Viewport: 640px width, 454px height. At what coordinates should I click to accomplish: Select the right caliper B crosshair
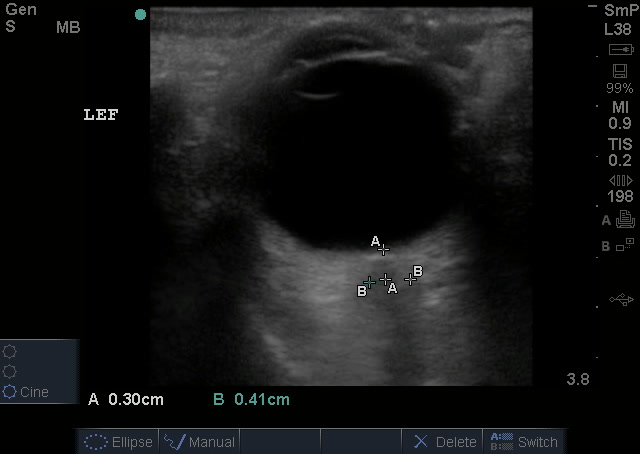[410, 279]
